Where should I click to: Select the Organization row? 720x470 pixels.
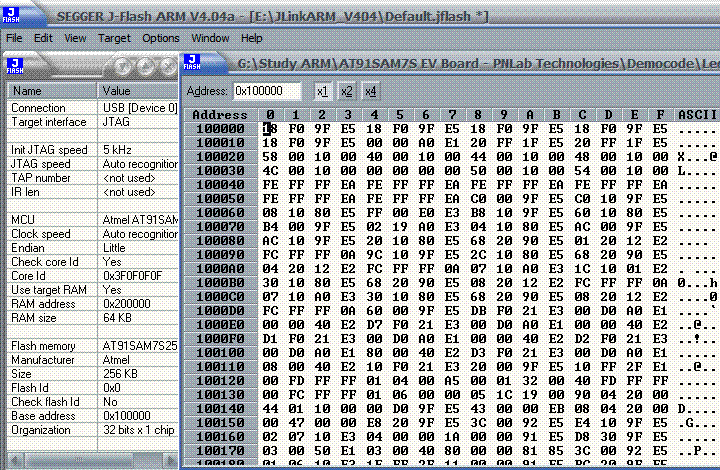[x=93, y=430]
